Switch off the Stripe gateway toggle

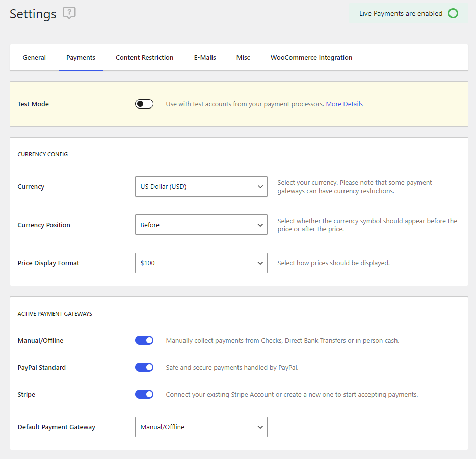[x=144, y=394]
